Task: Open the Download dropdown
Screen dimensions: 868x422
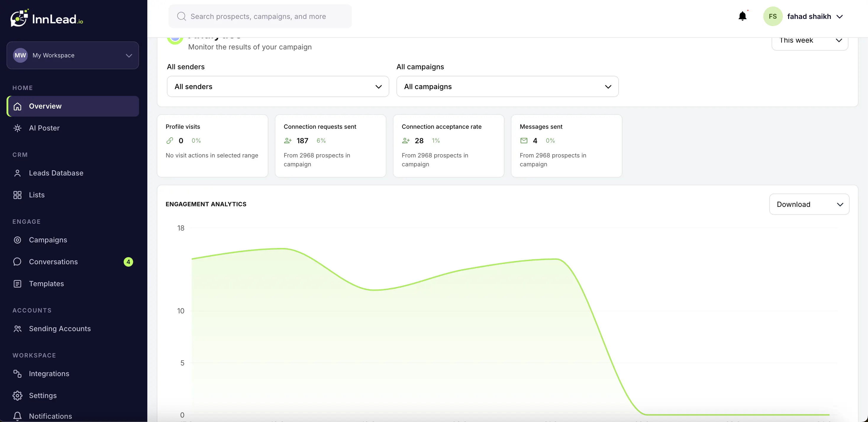Action: tap(809, 204)
